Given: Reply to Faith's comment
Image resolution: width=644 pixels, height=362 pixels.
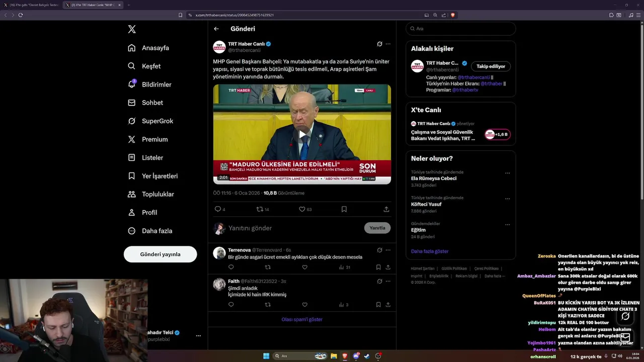Looking at the screenshot, I should tap(231, 305).
